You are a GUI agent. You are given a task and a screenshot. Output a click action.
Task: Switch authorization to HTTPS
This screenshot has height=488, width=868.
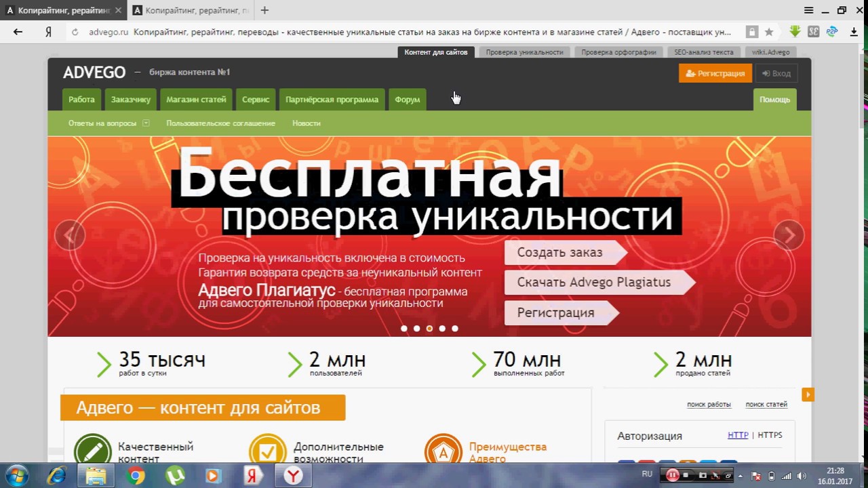pos(770,435)
